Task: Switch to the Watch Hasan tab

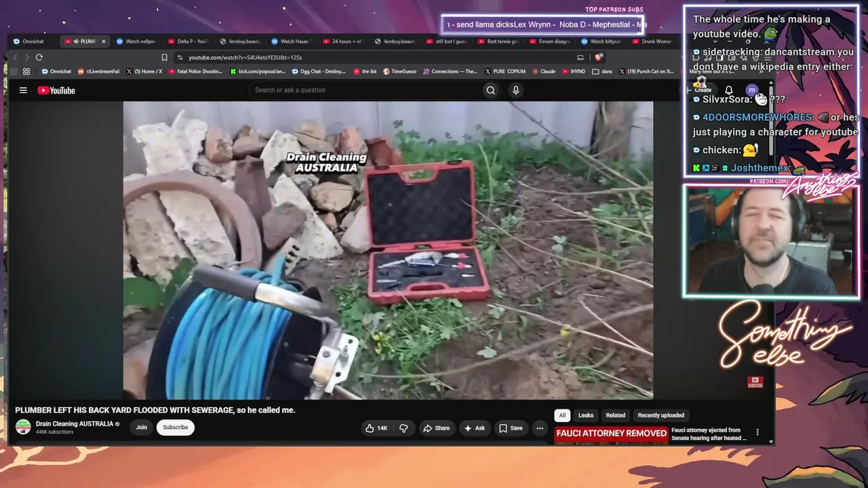Action: 292,41
